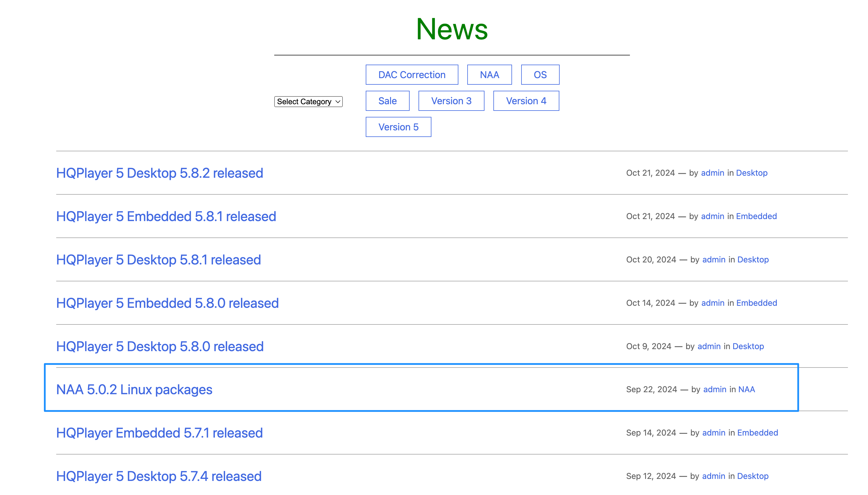Screen dimensions: 868x495
Task: Open HQPlayer 5 Desktop 5.8.1 released post
Action: [x=159, y=260]
